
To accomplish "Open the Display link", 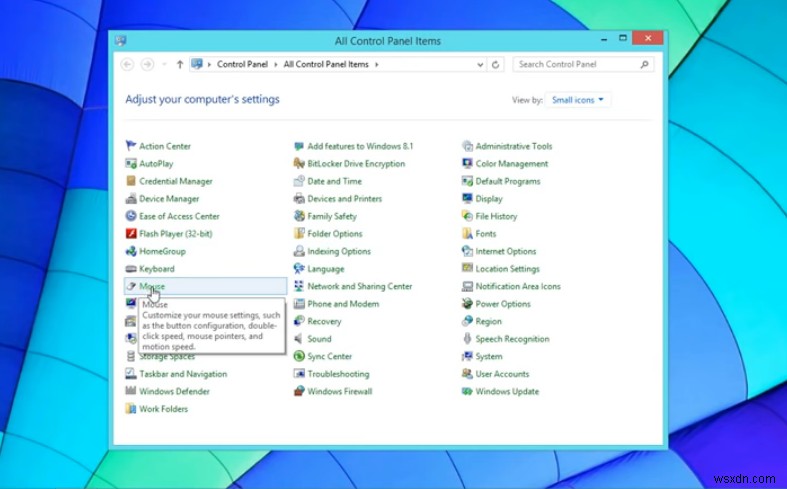I will 489,199.
